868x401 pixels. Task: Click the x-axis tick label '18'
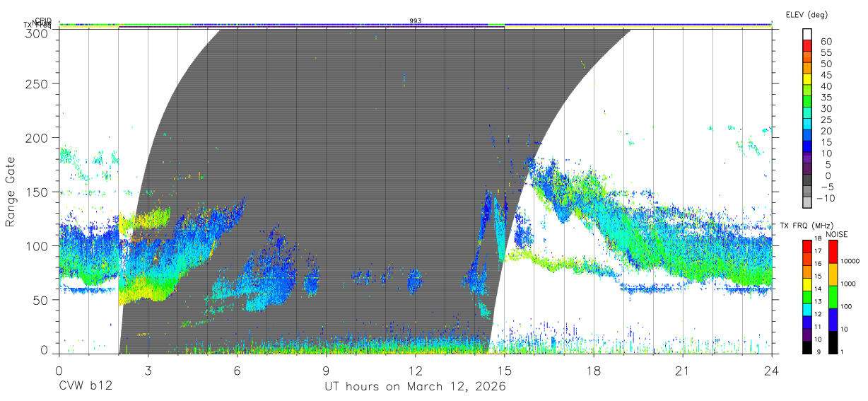point(594,371)
